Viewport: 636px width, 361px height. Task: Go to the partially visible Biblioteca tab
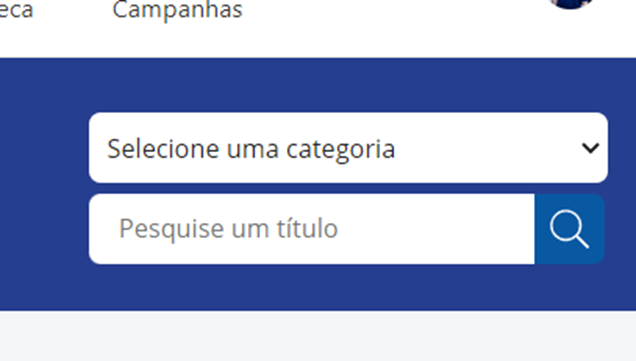click(16, 10)
